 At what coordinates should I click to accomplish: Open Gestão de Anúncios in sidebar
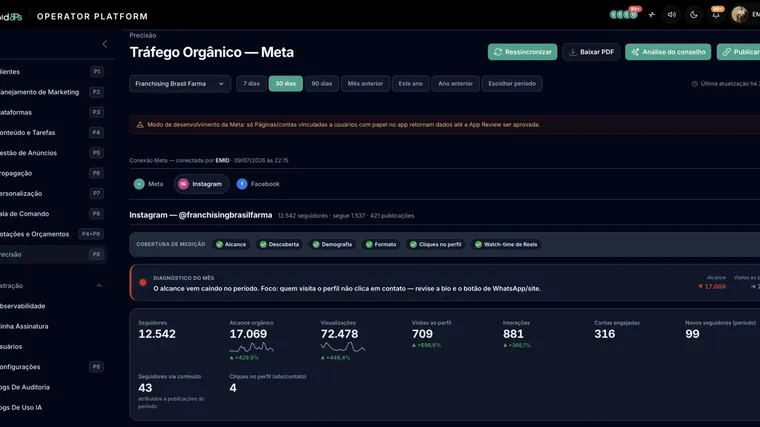pyautogui.click(x=52, y=153)
